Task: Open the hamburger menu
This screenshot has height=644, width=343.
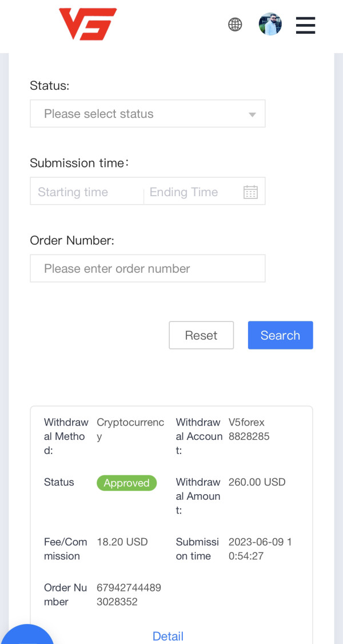Action: coord(306,25)
